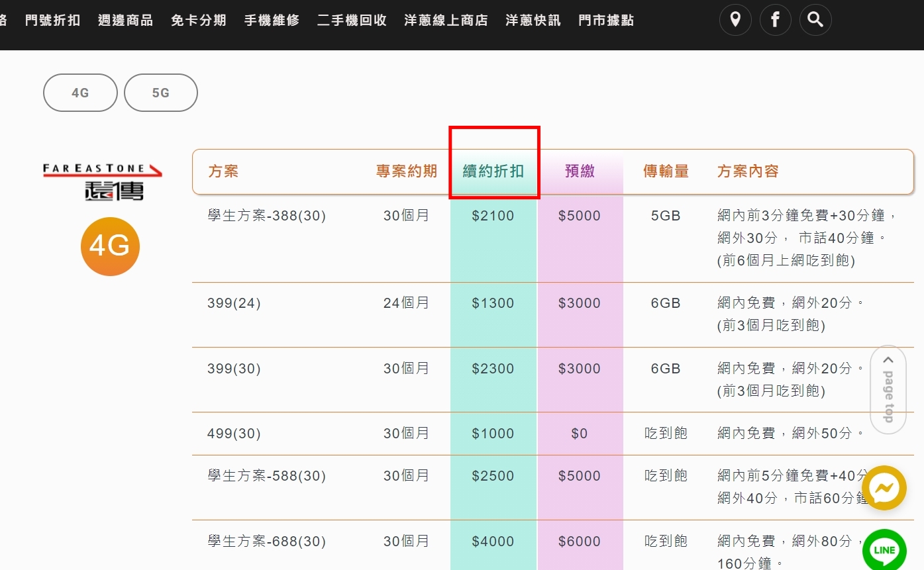Select plan 學生方案-688(30)
This screenshot has width=924, height=570.
[x=267, y=542]
